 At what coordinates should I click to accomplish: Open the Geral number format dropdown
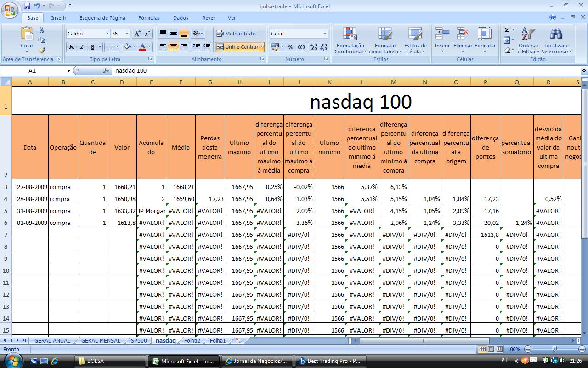[x=325, y=34]
